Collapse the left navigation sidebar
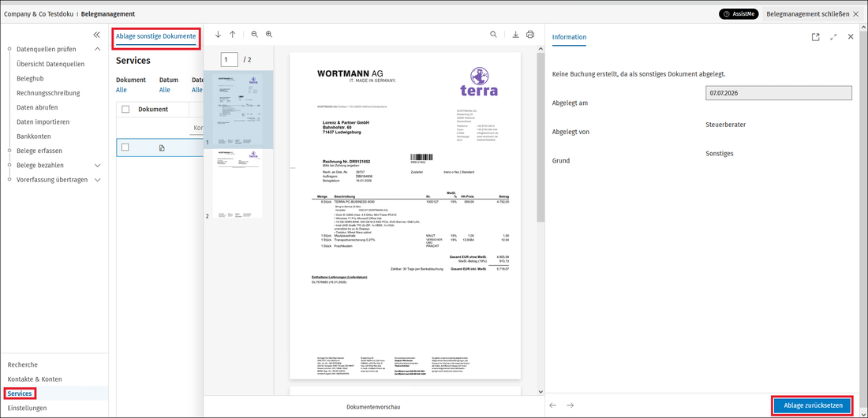The image size is (868, 418). (97, 35)
